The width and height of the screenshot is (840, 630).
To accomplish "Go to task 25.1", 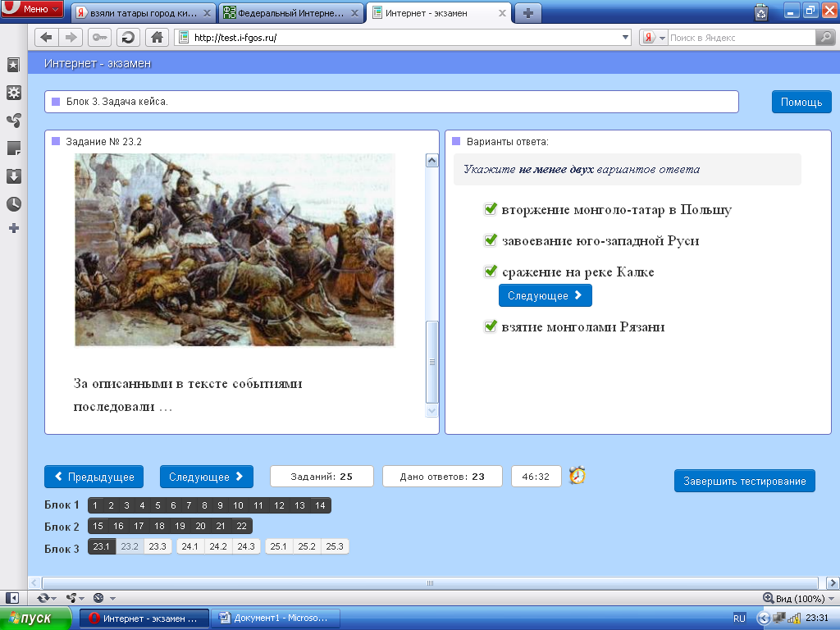I will 279,546.
